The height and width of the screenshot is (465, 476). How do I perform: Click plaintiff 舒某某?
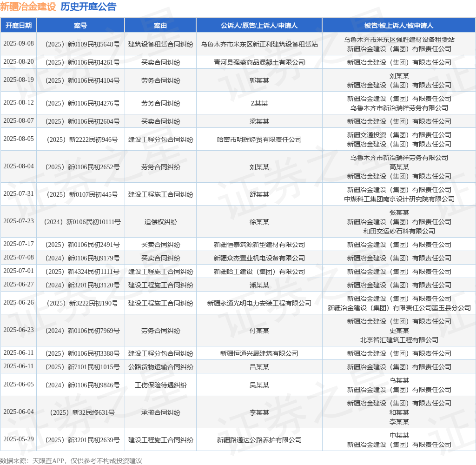click(x=259, y=194)
